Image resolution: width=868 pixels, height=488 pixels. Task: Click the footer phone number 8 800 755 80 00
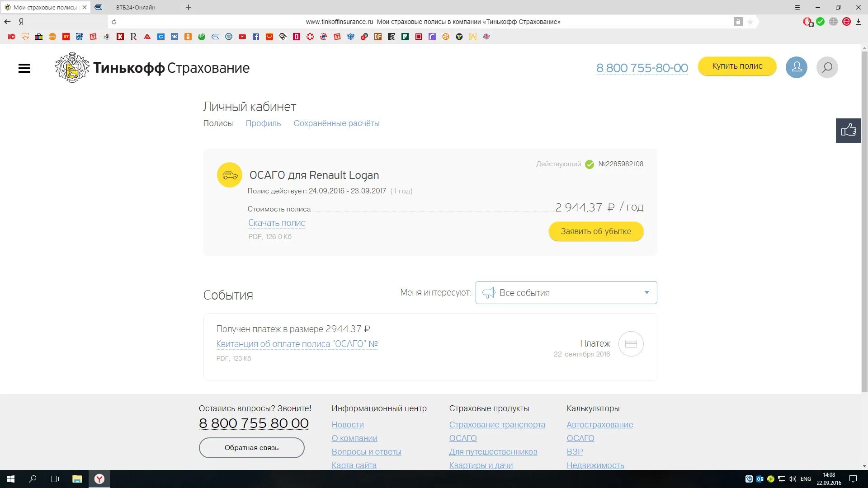(x=254, y=423)
